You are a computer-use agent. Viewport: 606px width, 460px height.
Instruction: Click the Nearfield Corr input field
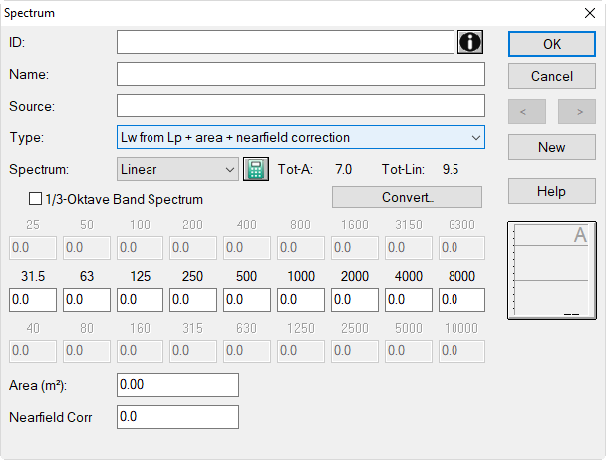(178, 417)
